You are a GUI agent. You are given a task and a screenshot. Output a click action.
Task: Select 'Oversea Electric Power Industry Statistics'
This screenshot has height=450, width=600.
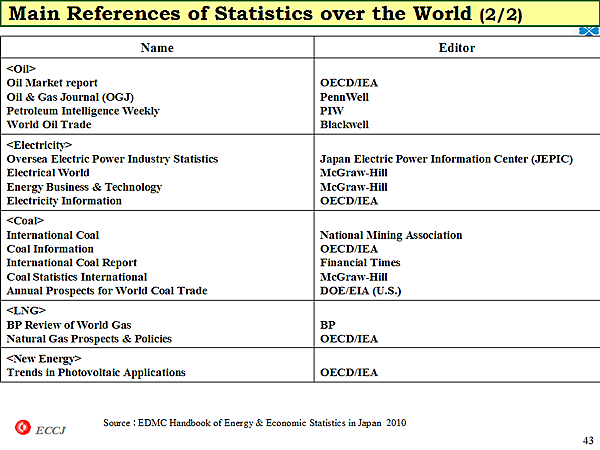(112, 159)
